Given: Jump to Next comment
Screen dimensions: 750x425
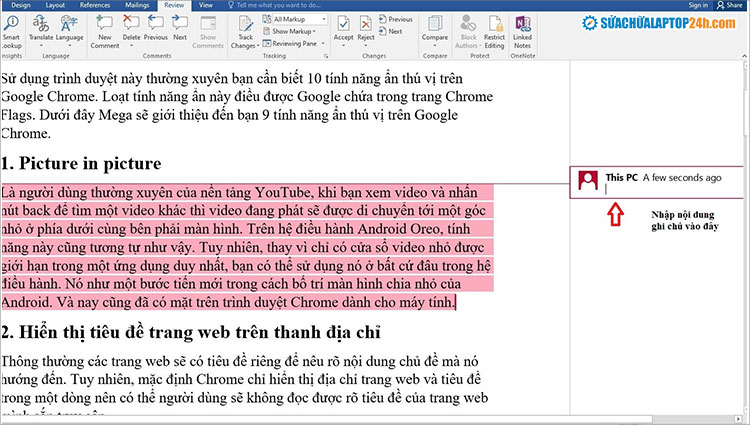Looking at the screenshot, I should click(180, 28).
